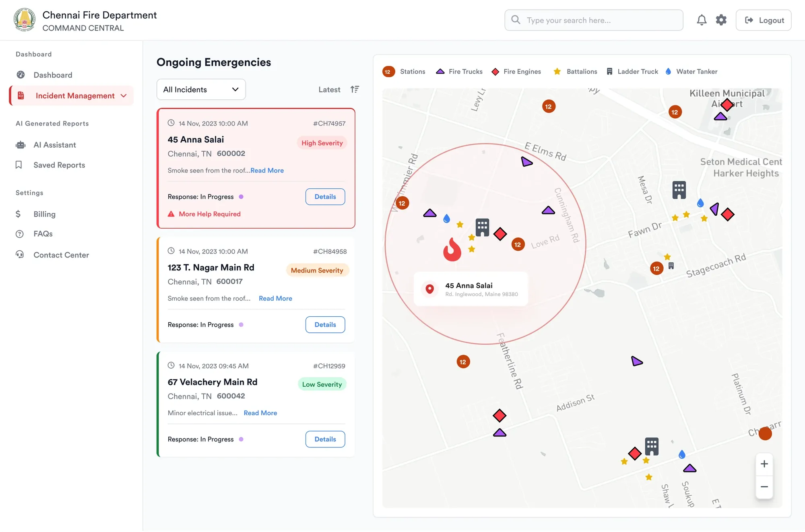
Task: Open AI Assistant page
Action: pos(55,145)
